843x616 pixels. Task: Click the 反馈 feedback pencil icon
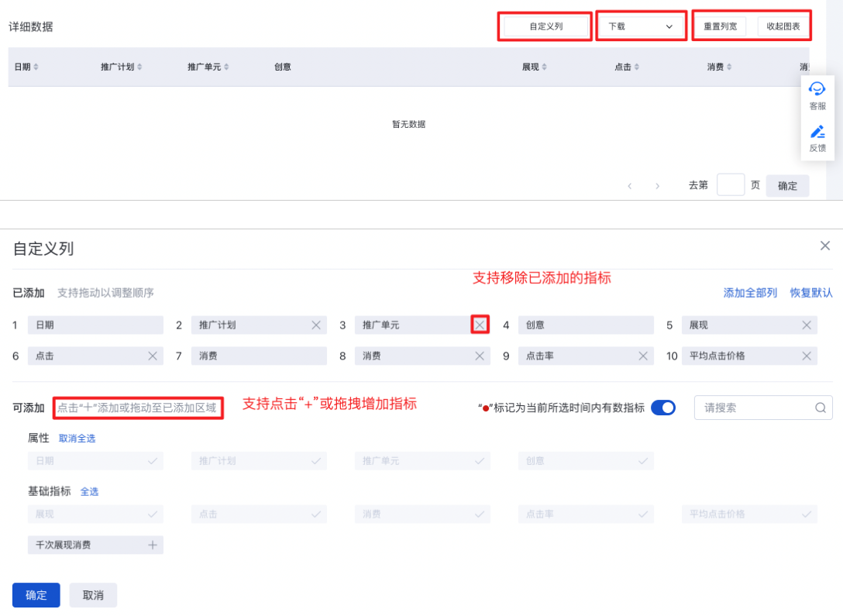tap(817, 132)
